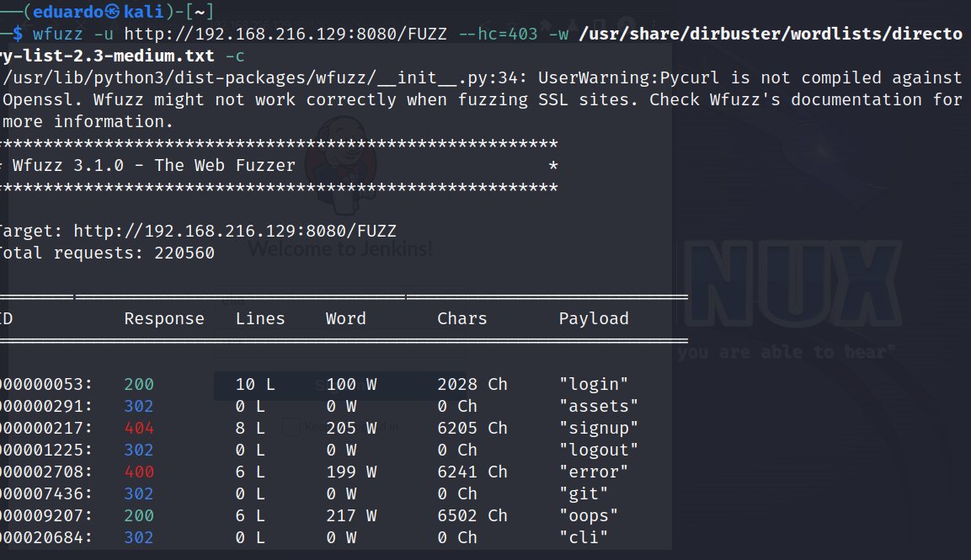Click the Target URL line
This screenshot has width=971, height=560.
click(x=198, y=231)
